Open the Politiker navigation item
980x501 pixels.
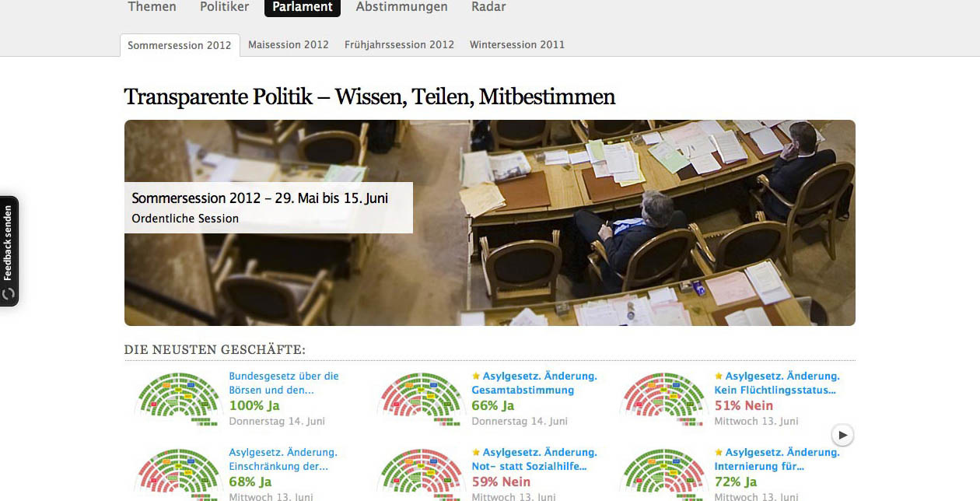click(224, 7)
